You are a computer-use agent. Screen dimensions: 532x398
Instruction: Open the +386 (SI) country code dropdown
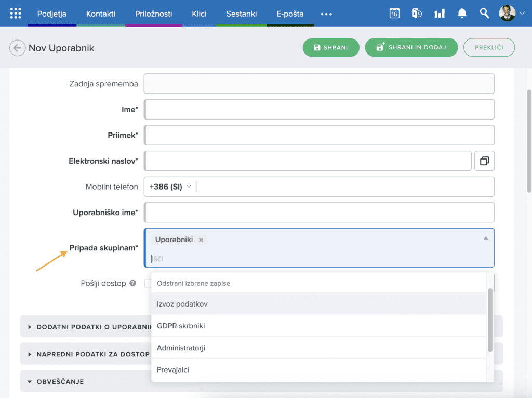(170, 187)
